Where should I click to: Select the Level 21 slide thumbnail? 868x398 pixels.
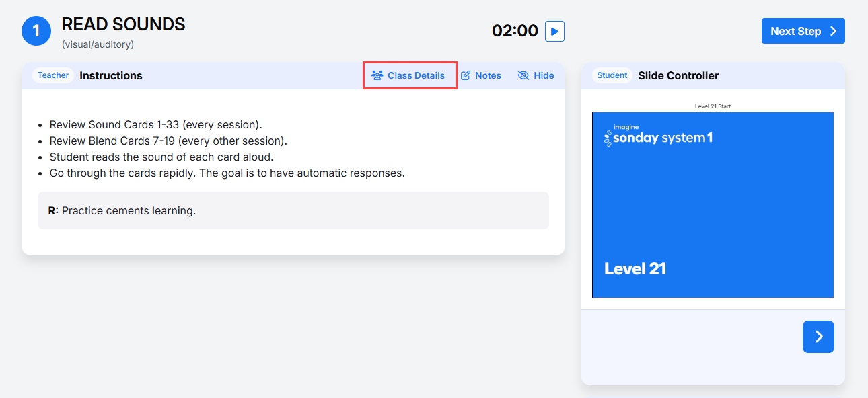pos(713,205)
